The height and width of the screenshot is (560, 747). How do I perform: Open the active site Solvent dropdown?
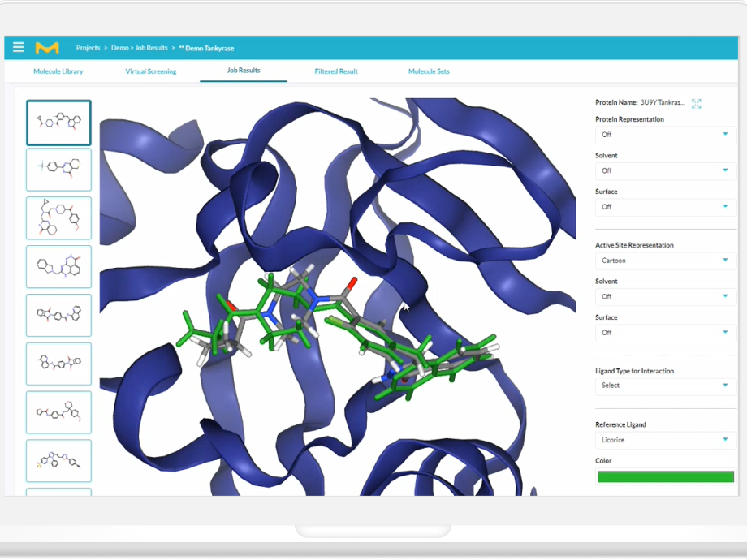666,297
